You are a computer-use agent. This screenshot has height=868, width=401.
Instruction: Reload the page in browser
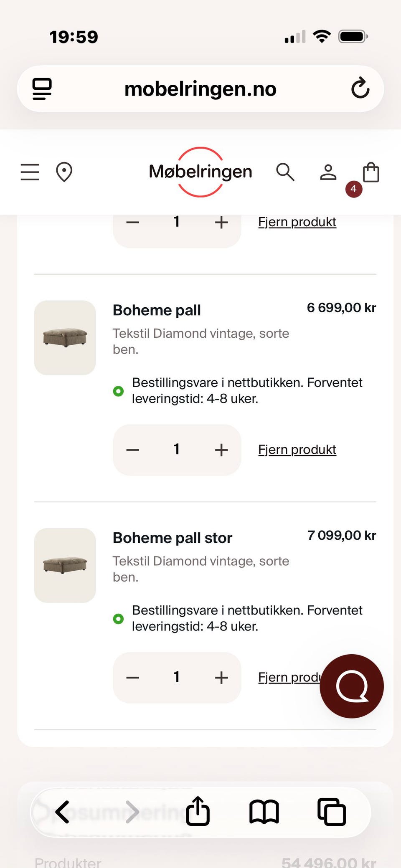(360, 89)
